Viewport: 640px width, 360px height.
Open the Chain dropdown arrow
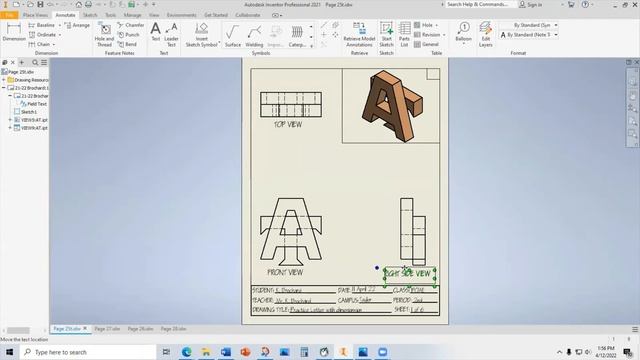[54, 44]
